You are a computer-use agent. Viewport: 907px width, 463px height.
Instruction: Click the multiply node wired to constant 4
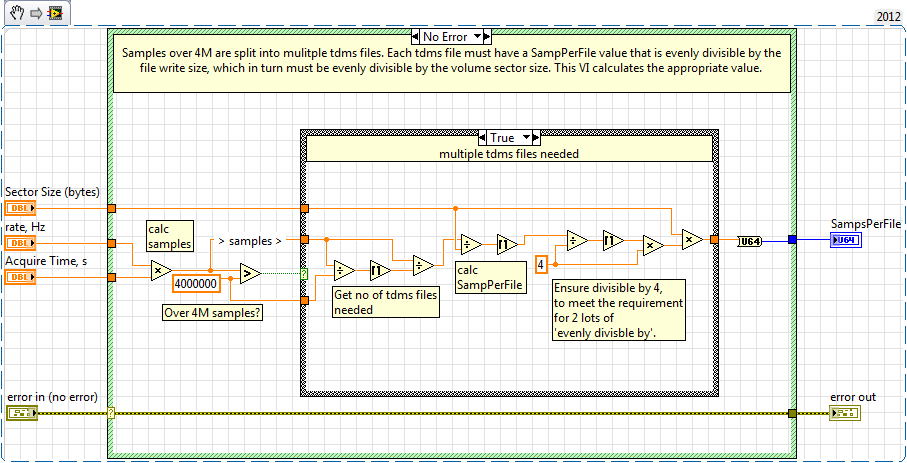point(653,245)
